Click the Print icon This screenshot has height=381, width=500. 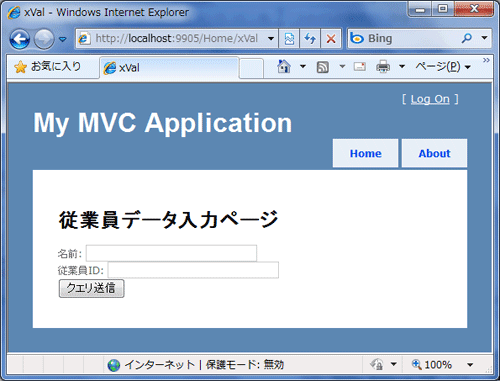pyautogui.click(x=383, y=67)
